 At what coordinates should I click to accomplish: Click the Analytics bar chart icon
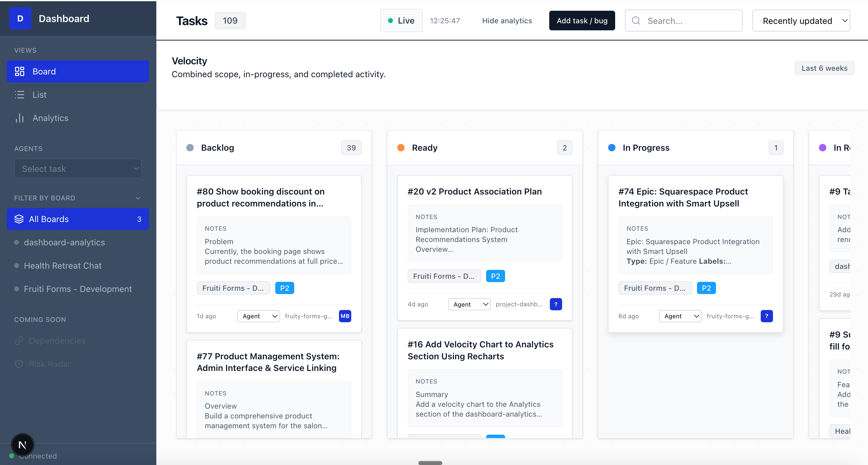coord(20,118)
